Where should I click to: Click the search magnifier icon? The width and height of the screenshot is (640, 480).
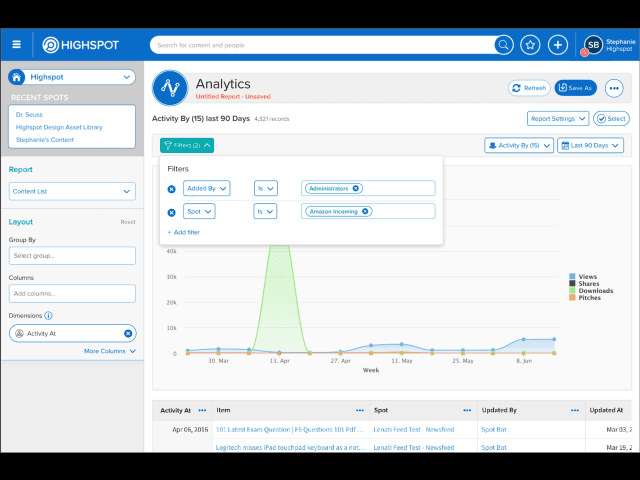point(504,45)
